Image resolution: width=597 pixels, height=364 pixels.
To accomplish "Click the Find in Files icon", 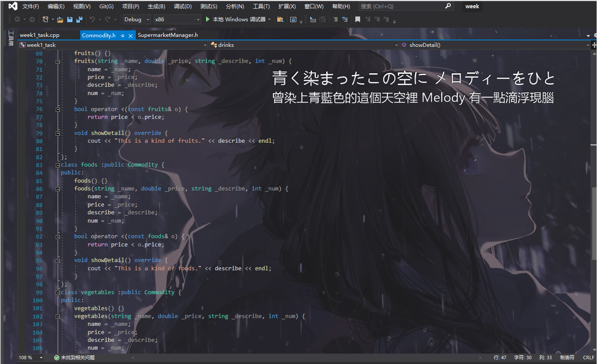I will [x=280, y=20].
